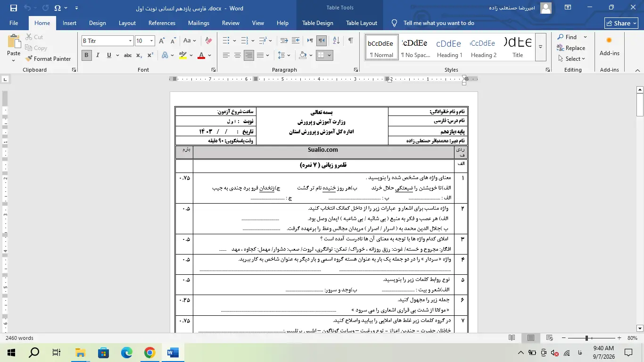Screen dimensions: 644x362
Task: Click the zoom slider handle
Action: (x=586, y=338)
